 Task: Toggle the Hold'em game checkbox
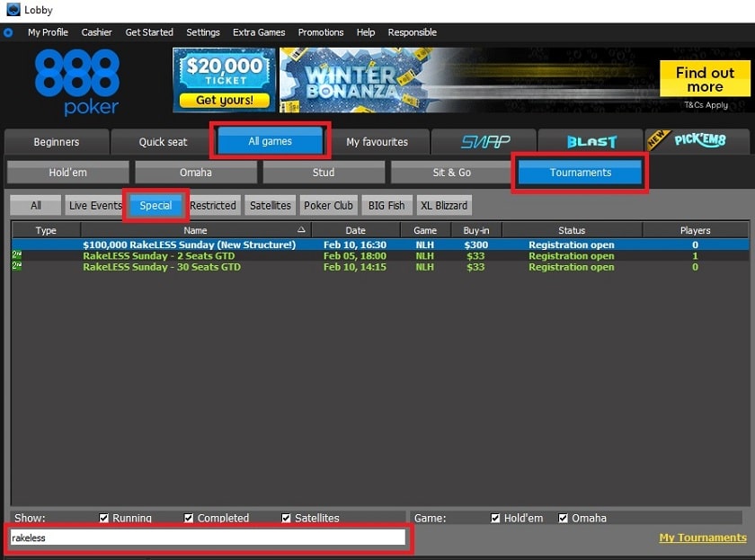[495, 518]
